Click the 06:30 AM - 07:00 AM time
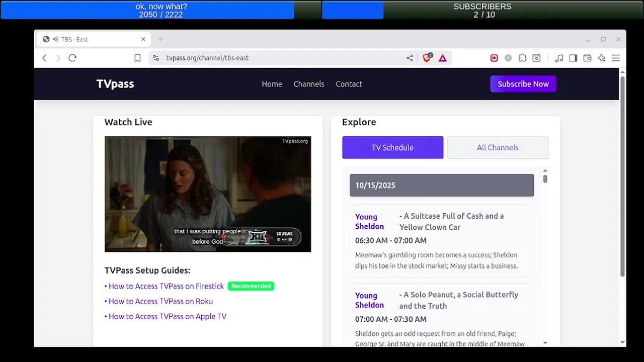The width and height of the screenshot is (644, 362). click(x=391, y=240)
